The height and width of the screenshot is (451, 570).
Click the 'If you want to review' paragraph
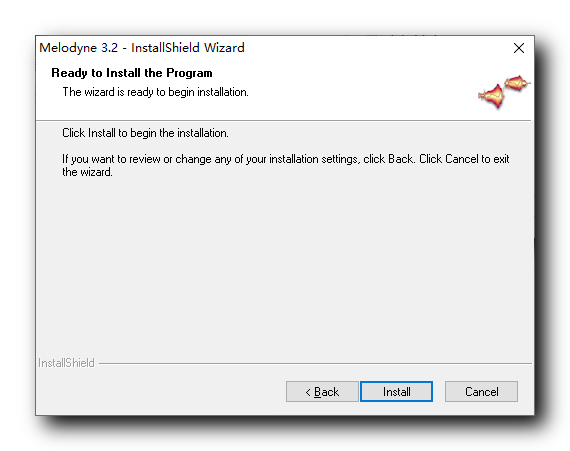point(285,165)
